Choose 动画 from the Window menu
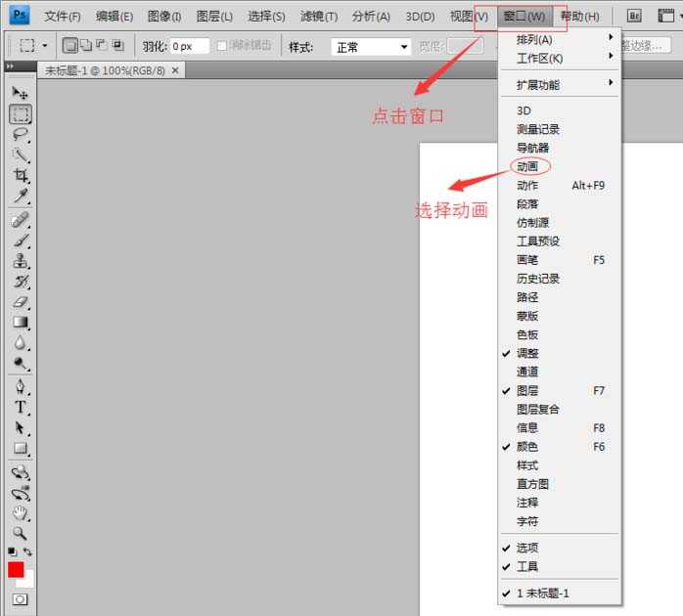The width and height of the screenshot is (683, 616). pyautogui.click(x=527, y=166)
